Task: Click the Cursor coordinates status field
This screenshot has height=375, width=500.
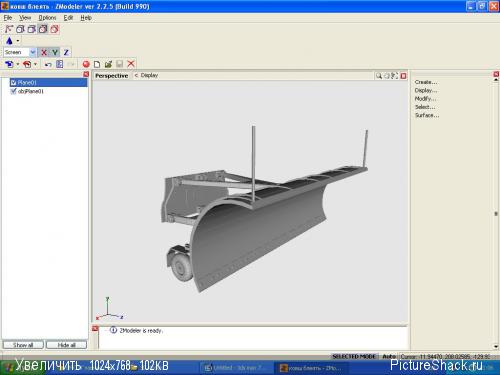Action: (445, 356)
